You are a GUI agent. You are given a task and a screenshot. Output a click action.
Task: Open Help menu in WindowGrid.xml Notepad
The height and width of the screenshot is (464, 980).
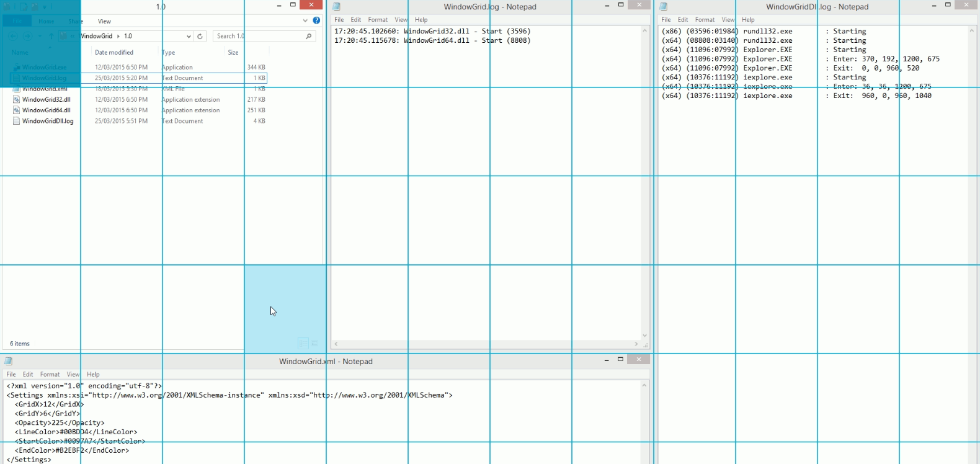(93, 375)
